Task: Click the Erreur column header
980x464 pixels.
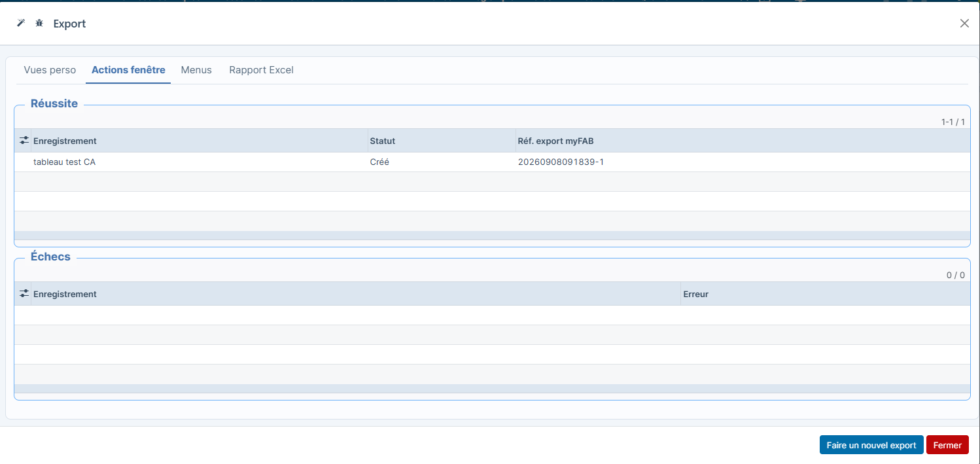Action: coord(826,294)
